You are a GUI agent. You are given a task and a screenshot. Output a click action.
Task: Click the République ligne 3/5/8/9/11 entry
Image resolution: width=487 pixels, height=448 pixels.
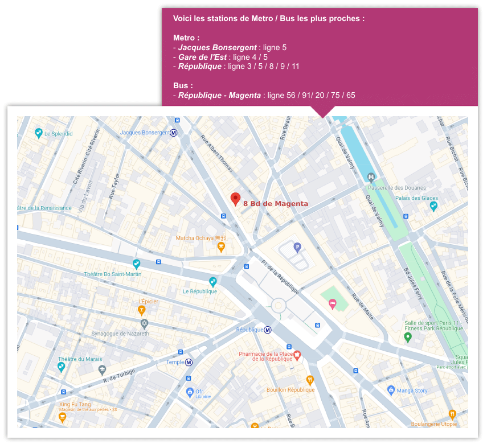pos(236,67)
